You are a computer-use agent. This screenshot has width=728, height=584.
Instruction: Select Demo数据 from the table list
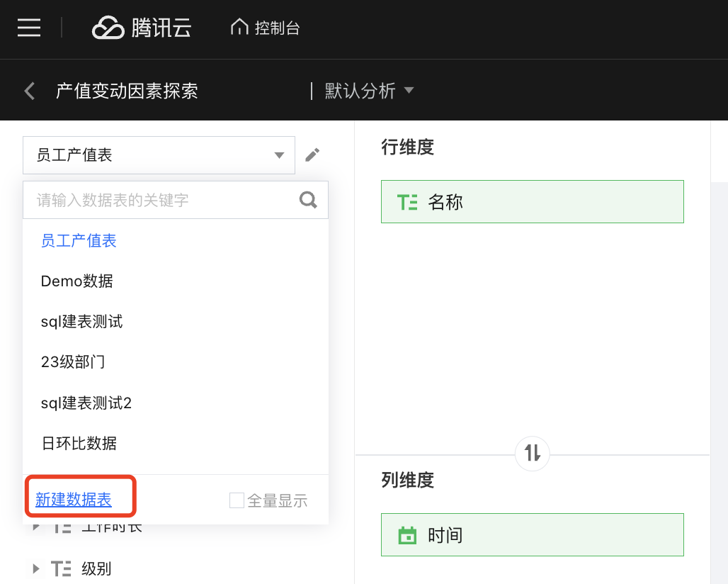click(77, 281)
